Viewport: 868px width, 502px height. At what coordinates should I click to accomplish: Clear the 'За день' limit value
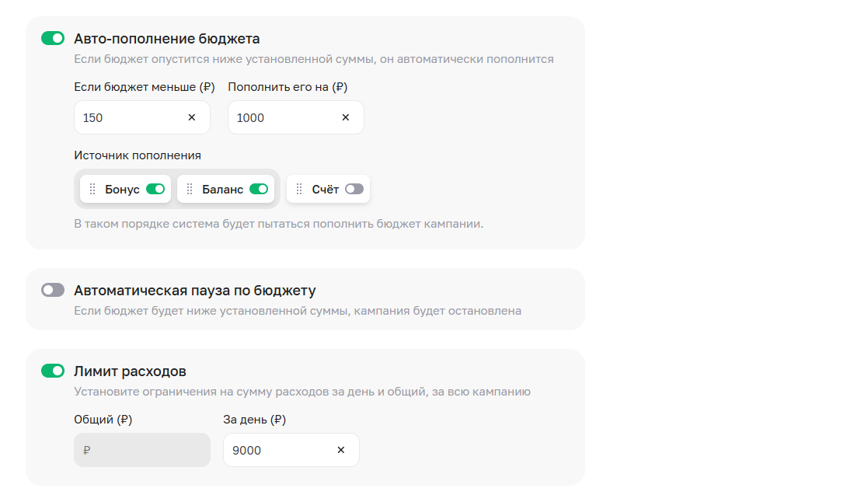(x=340, y=450)
